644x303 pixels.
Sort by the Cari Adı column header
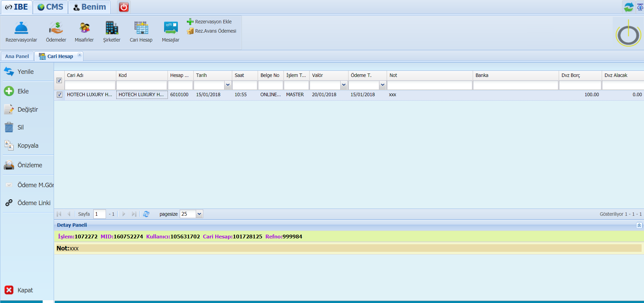[x=90, y=75]
